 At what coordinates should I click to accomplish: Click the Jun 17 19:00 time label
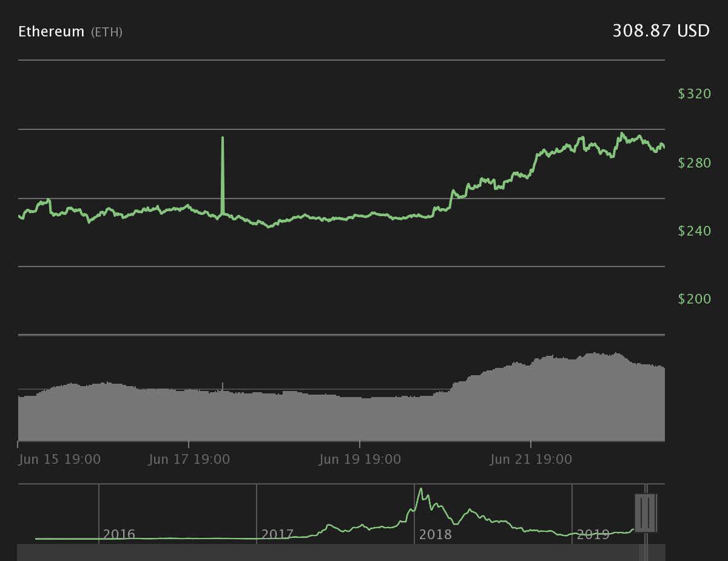189,460
